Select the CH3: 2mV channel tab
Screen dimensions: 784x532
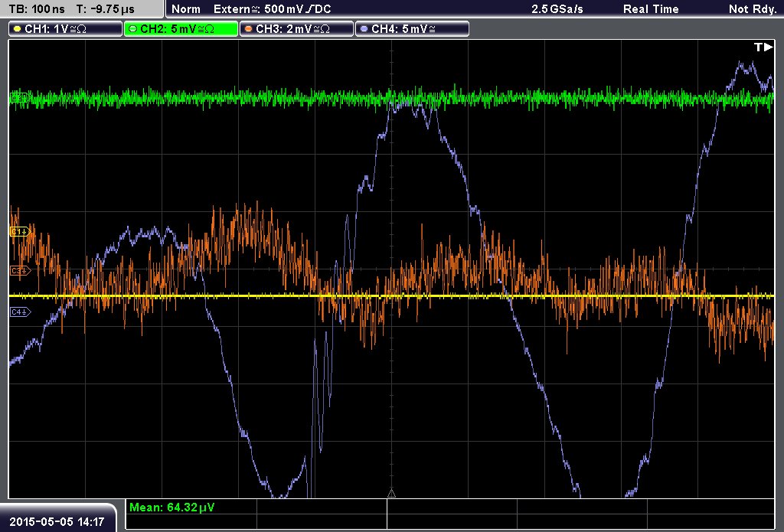pos(296,29)
